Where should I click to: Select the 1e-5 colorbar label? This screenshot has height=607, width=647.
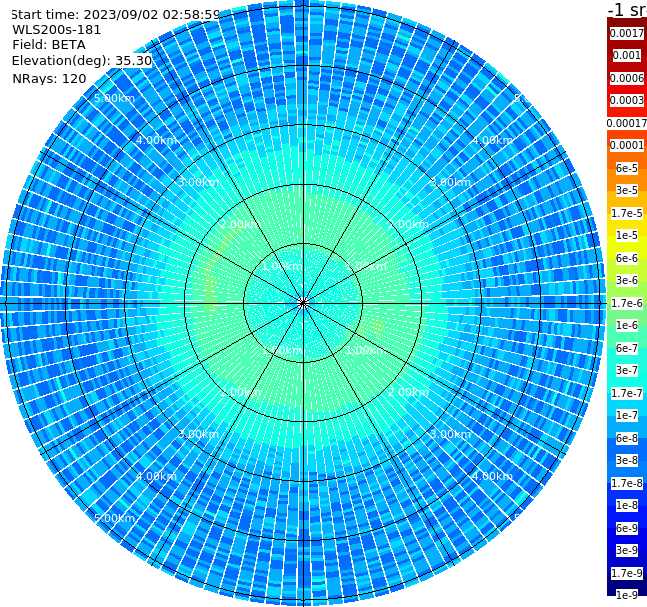coord(627,235)
